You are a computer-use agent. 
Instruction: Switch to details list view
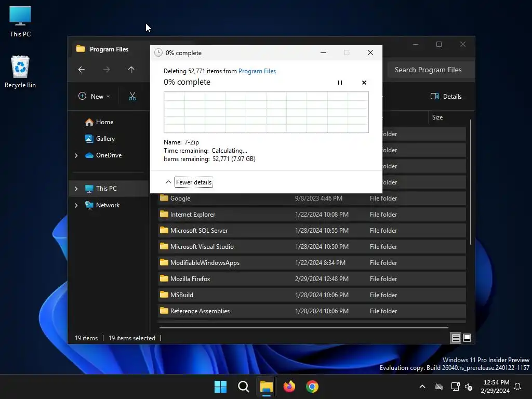tap(456, 338)
